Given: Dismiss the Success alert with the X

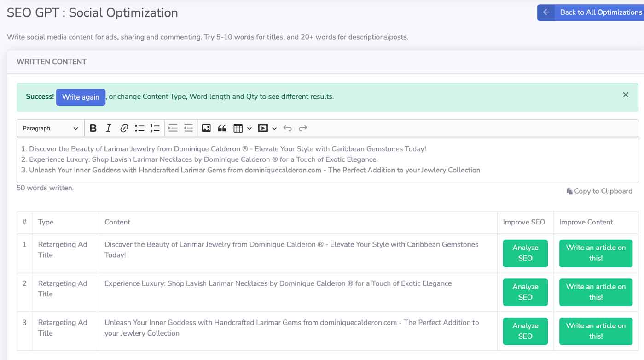Looking at the screenshot, I should click(626, 94).
